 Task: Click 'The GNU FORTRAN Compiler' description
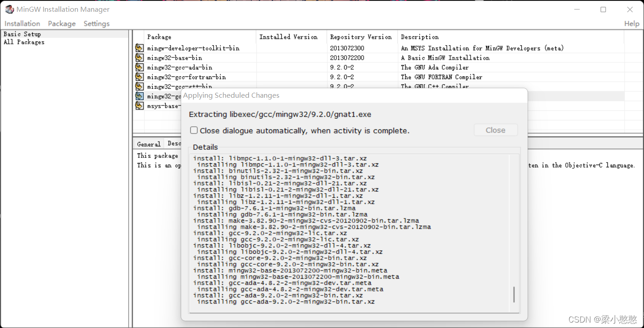[x=442, y=77]
